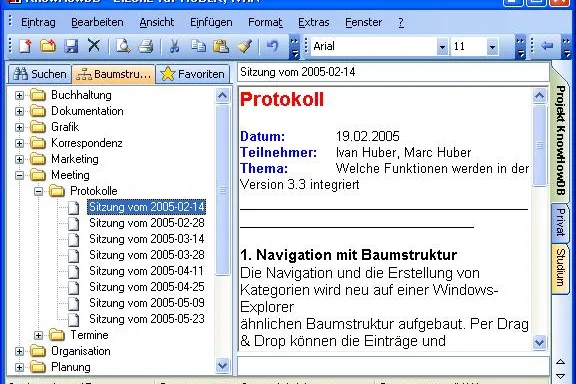
Task: Click the tree panel scroll up arrow
Action: pyautogui.click(x=222, y=96)
